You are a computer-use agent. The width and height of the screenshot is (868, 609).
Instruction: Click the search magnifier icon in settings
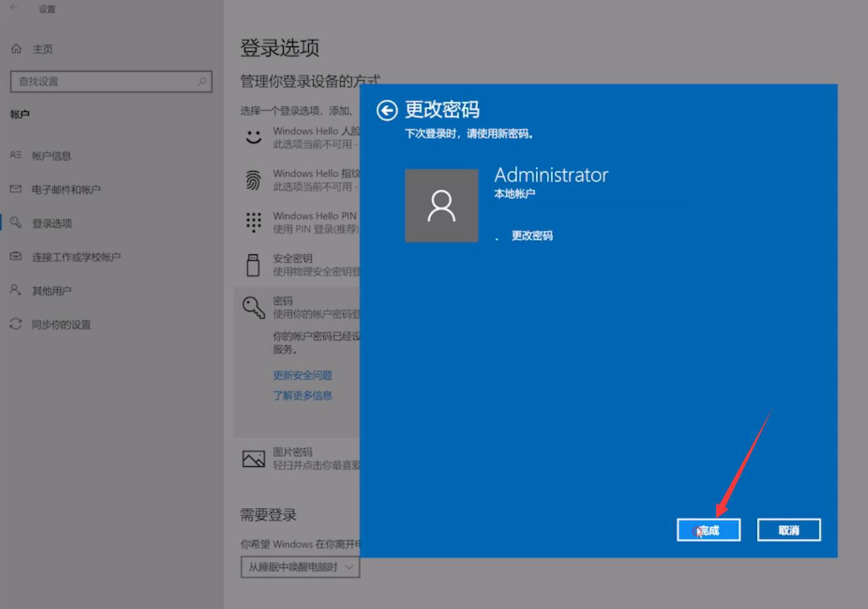coord(202,81)
